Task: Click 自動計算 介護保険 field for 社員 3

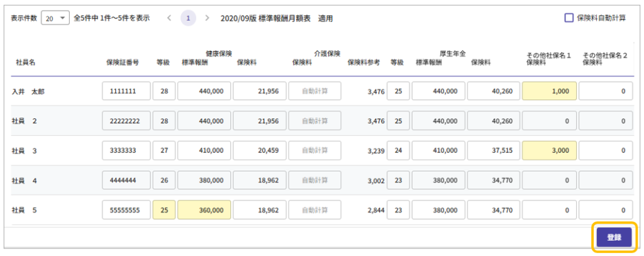Action: tap(314, 150)
